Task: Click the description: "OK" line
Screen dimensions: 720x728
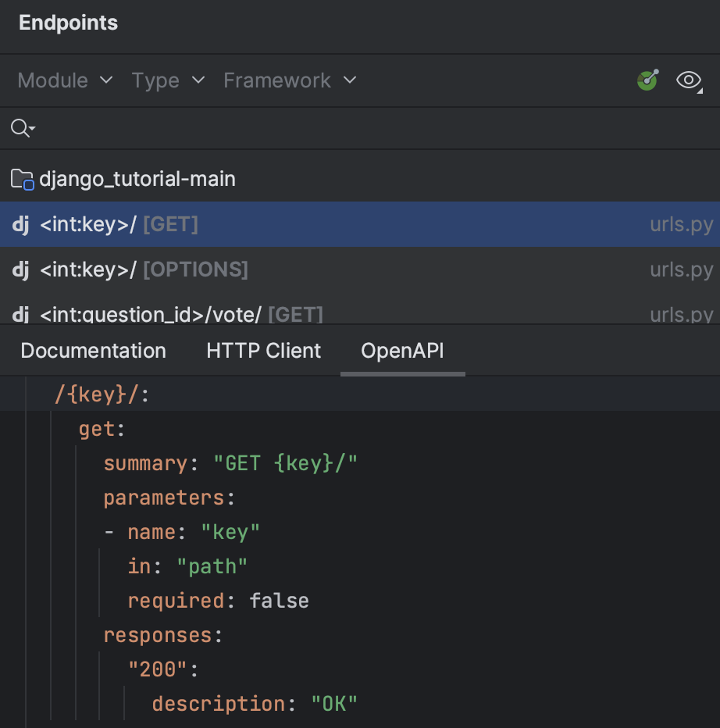Action: point(255,704)
